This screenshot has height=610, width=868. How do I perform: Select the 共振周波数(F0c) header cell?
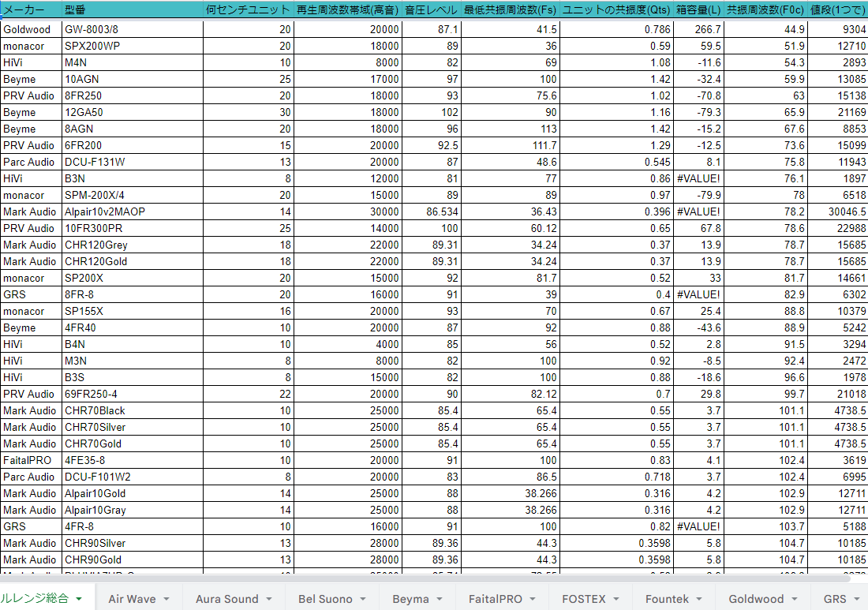(x=765, y=9)
